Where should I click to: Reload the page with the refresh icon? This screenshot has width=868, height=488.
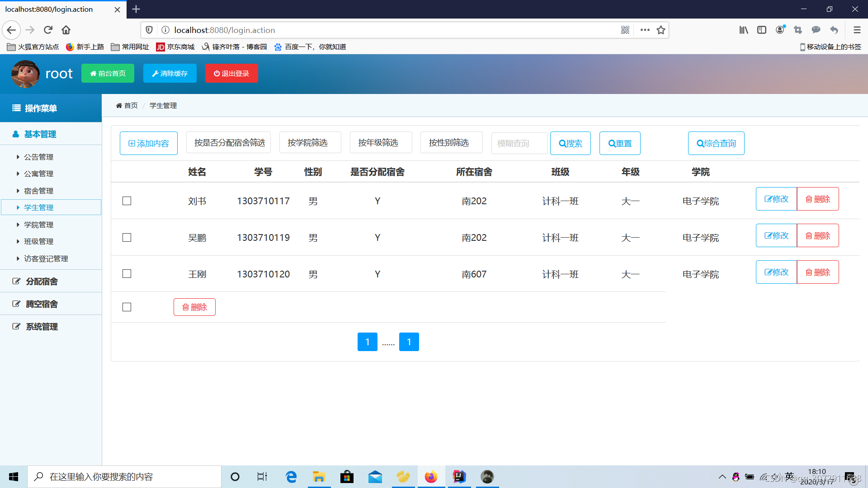pyautogui.click(x=48, y=30)
